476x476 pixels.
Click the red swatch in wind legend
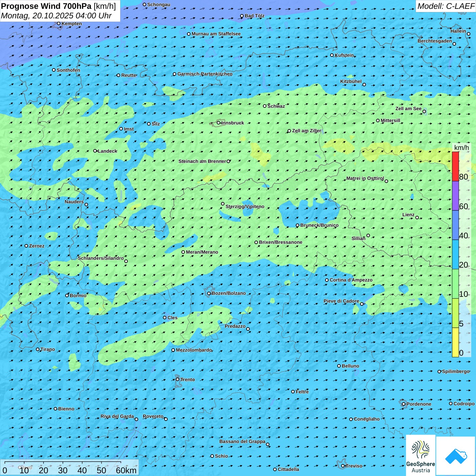[x=455, y=166]
